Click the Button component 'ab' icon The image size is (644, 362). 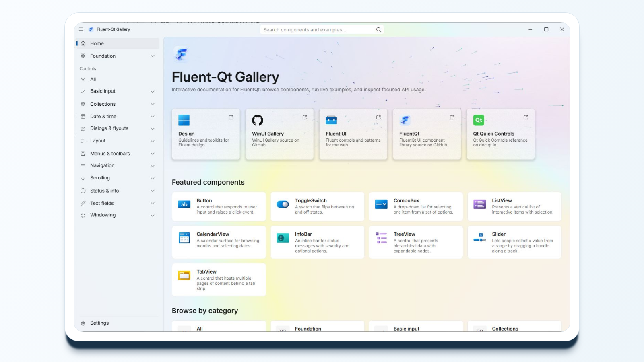pos(184,204)
